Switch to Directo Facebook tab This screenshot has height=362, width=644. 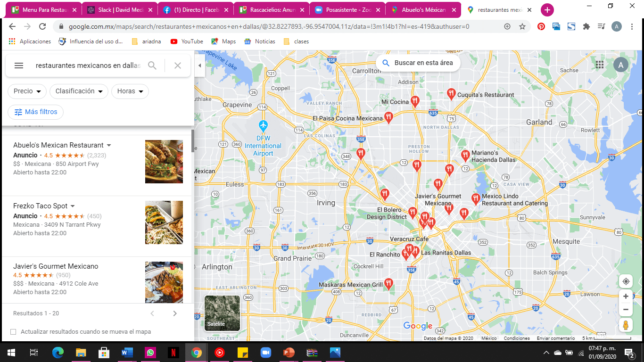(196, 10)
